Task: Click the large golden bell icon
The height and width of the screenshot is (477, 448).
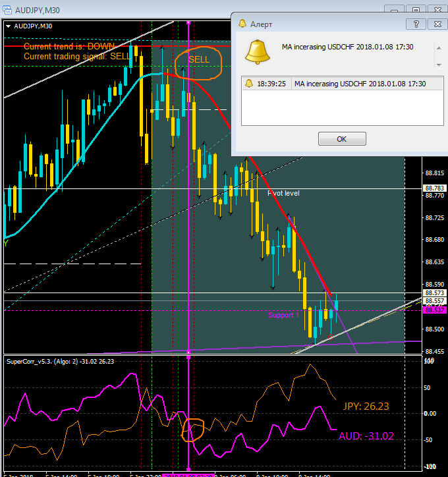Action: pos(258,51)
